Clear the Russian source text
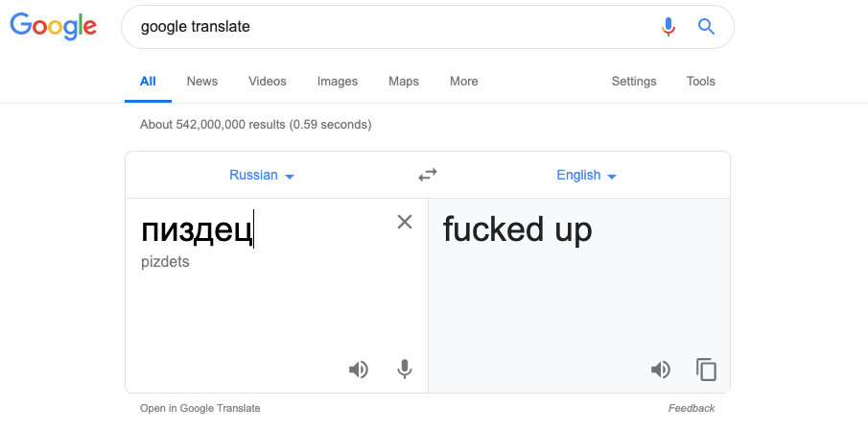 (x=405, y=222)
